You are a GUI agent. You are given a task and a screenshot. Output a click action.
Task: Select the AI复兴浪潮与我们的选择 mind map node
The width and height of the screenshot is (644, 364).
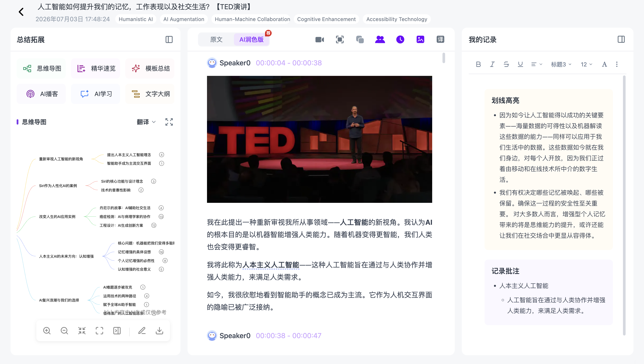click(59, 300)
